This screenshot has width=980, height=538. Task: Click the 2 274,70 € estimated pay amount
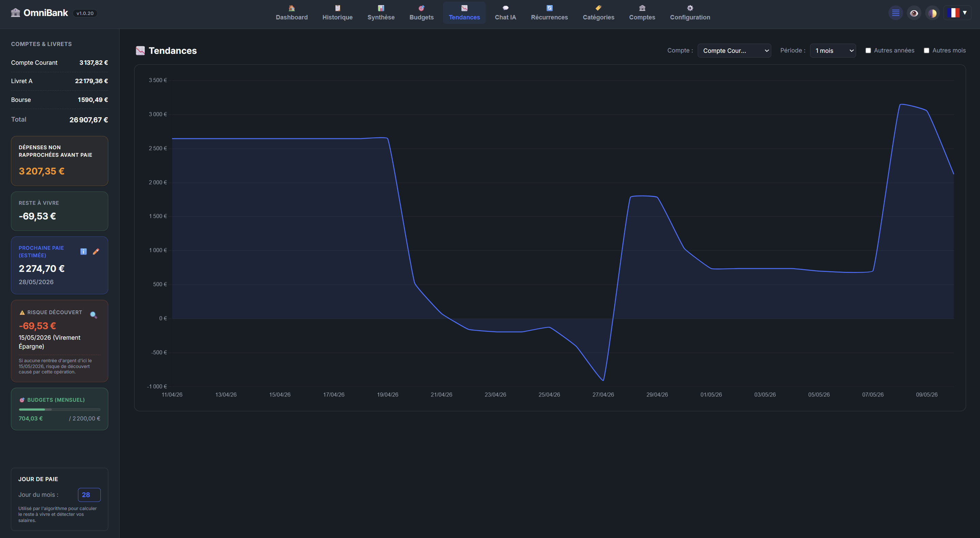tap(42, 269)
